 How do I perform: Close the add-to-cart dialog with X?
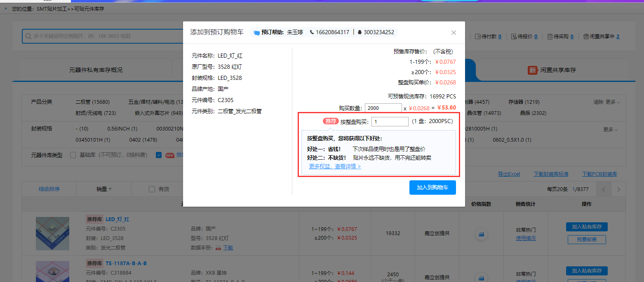(x=454, y=33)
